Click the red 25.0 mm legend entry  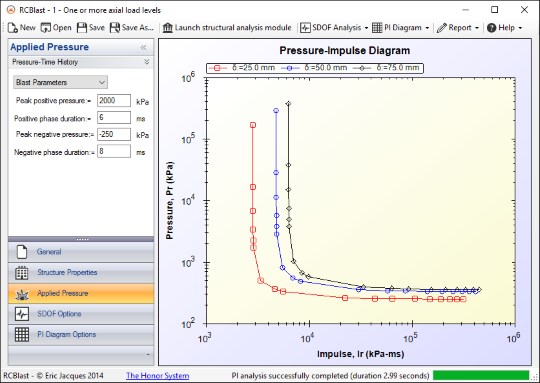coord(242,68)
